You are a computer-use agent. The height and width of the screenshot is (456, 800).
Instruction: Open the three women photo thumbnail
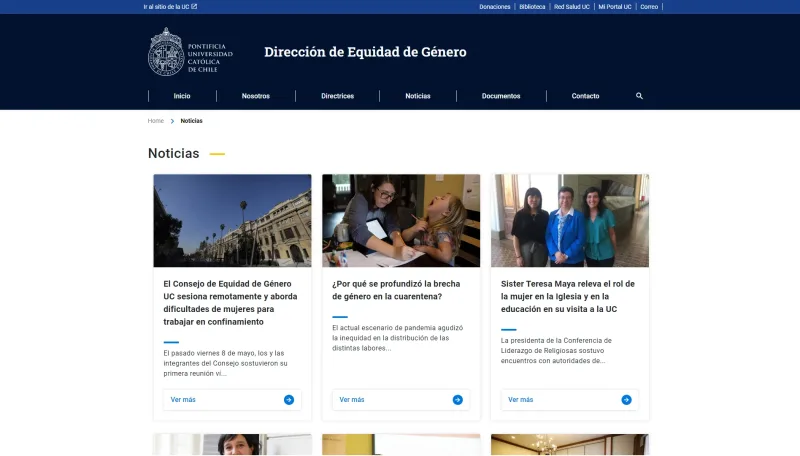570,220
